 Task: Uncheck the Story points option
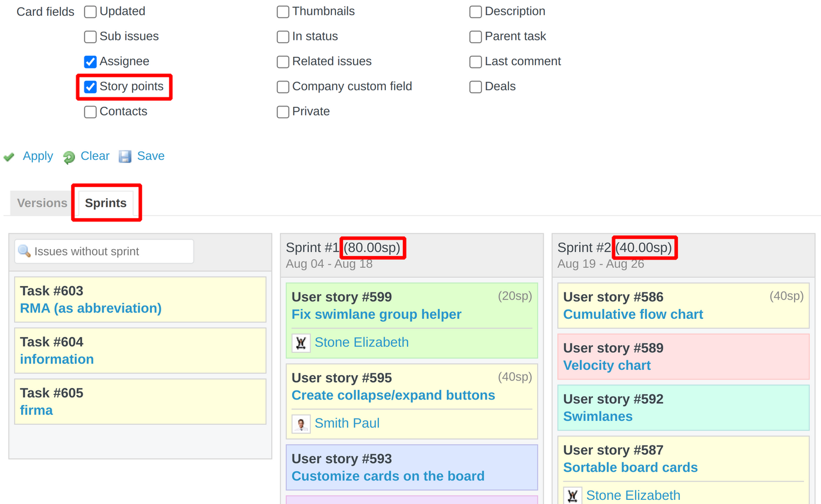[x=90, y=87]
